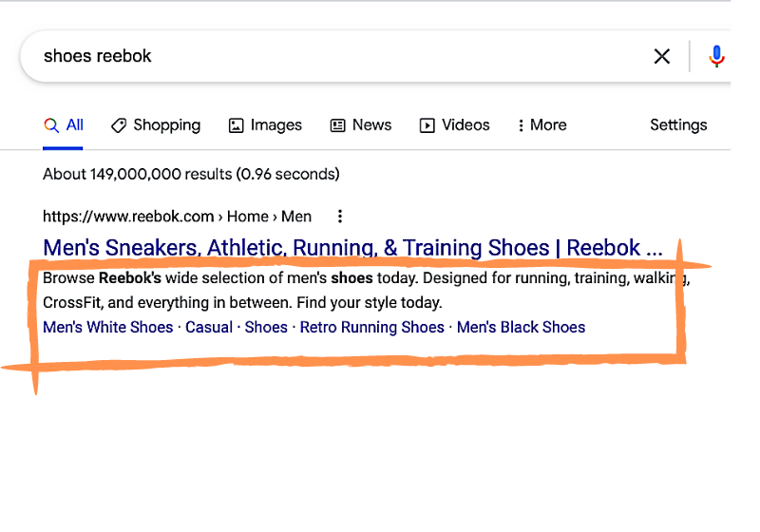Click the picture icon beside Images
This screenshot has width=760, height=532.
click(x=236, y=125)
